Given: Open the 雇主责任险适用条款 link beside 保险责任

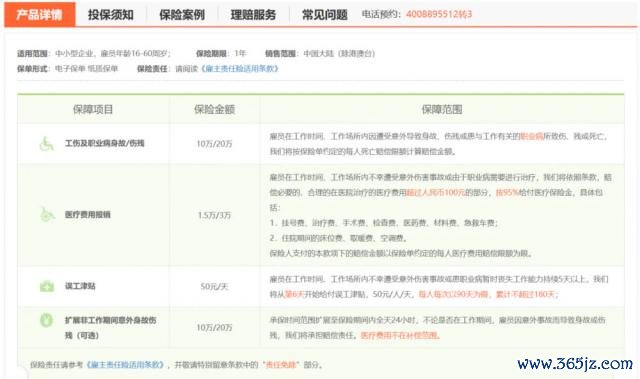Looking at the screenshot, I should pyautogui.click(x=240, y=69).
